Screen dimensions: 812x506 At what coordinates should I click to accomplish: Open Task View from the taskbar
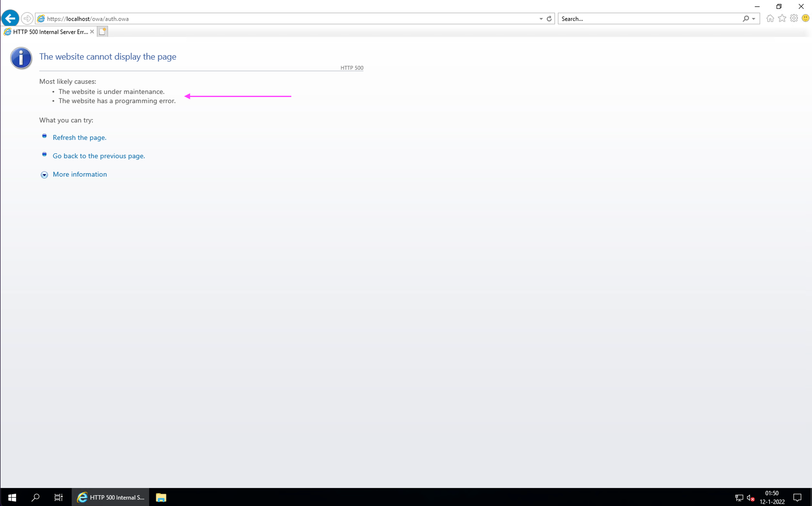click(x=58, y=498)
